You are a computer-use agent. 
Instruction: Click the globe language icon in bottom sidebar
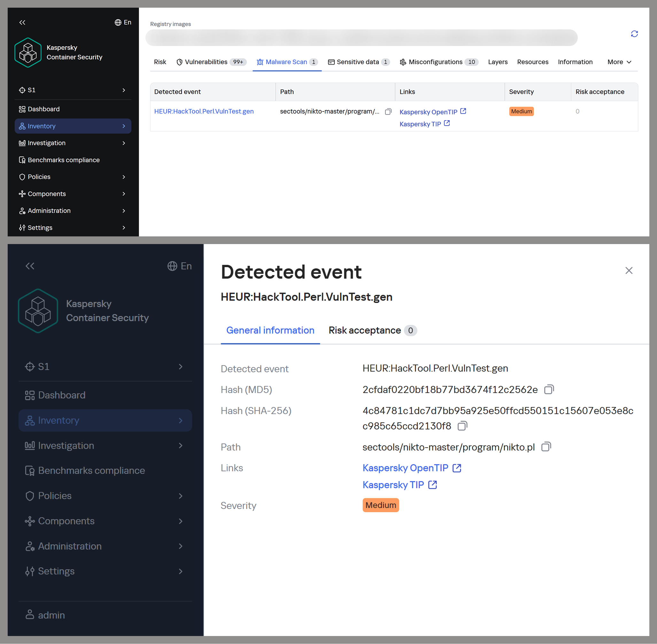point(172,266)
